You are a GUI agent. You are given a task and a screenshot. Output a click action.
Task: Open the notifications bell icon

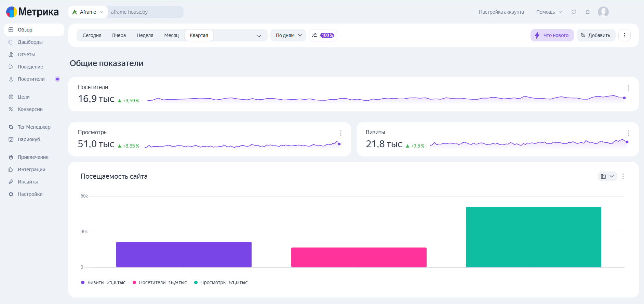(587, 12)
